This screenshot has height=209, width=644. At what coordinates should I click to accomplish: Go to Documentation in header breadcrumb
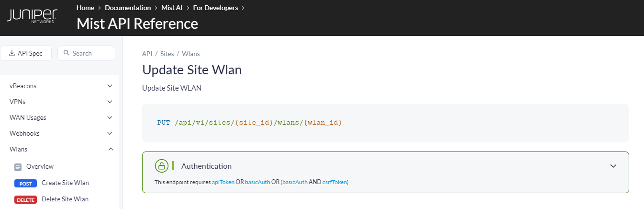coord(128,8)
